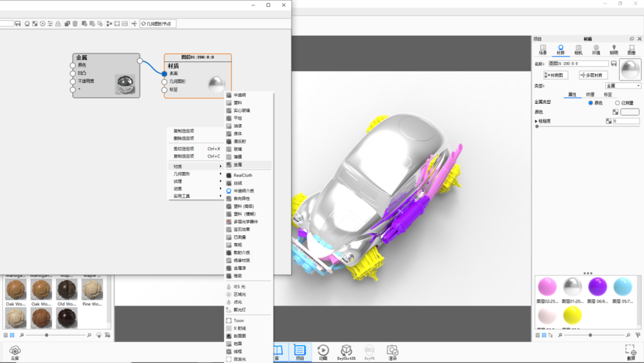The height and width of the screenshot is (363, 644).
Task: Click the 材质图 button
Action: [556, 75]
